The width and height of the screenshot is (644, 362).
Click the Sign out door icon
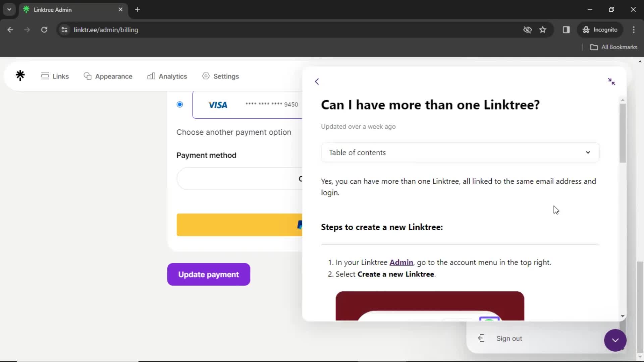[x=481, y=338]
